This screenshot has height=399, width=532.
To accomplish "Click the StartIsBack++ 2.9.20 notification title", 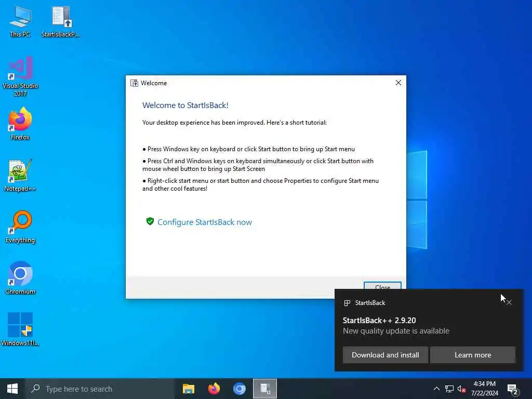I will click(x=379, y=320).
